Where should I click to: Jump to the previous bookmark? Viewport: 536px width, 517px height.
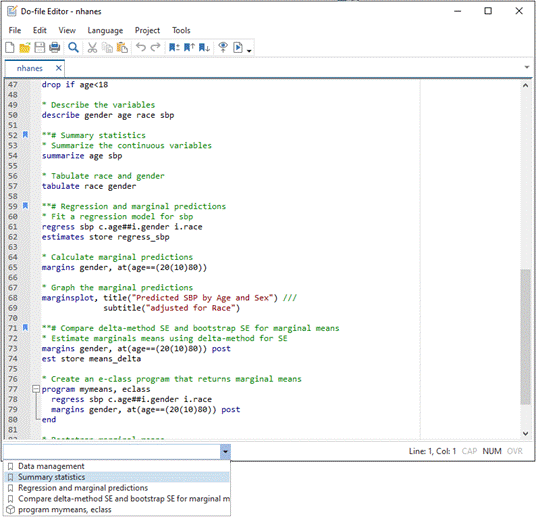pos(189,47)
